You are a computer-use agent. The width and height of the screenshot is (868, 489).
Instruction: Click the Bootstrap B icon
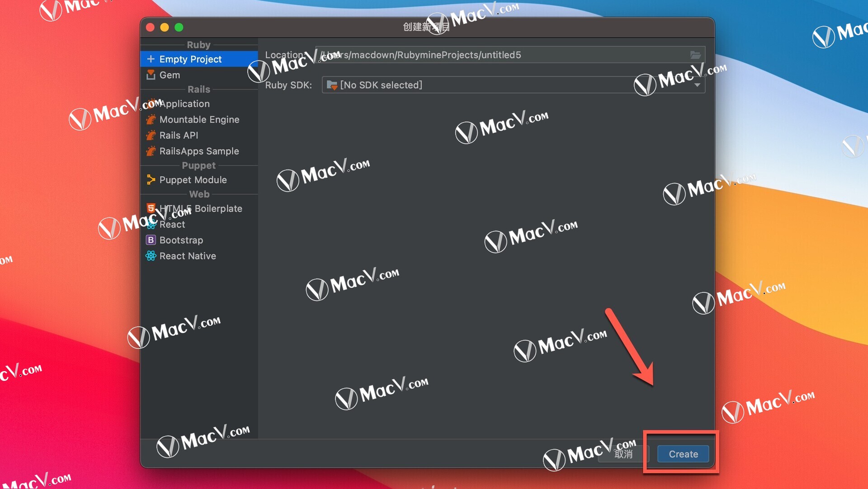coord(151,240)
